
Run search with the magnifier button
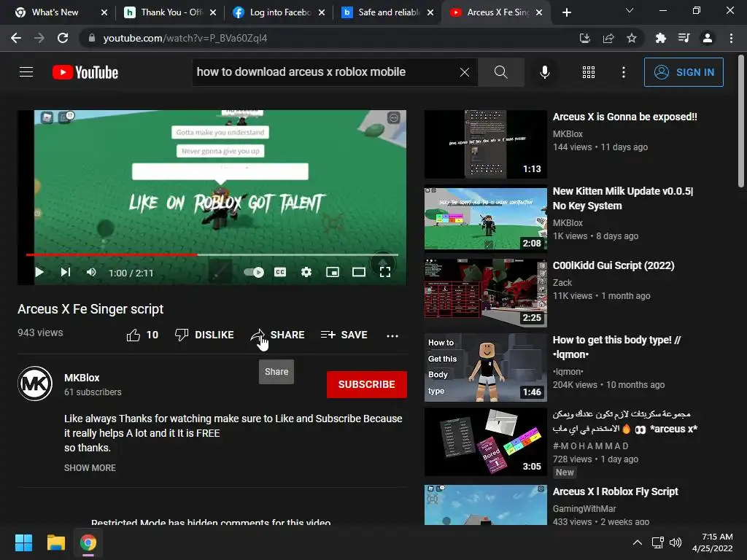(x=500, y=72)
